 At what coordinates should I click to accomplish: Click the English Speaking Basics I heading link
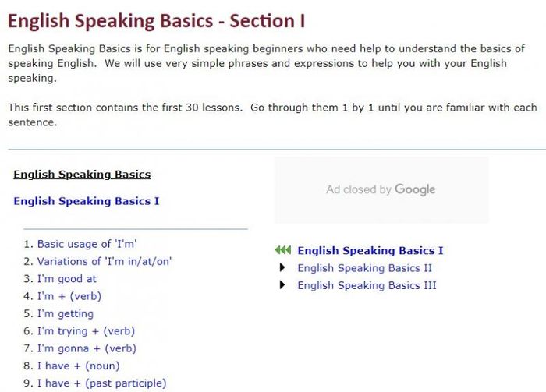[87, 201]
